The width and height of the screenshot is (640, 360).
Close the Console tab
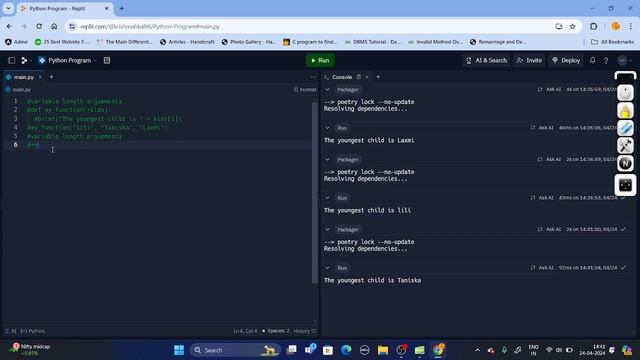coord(367,77)
